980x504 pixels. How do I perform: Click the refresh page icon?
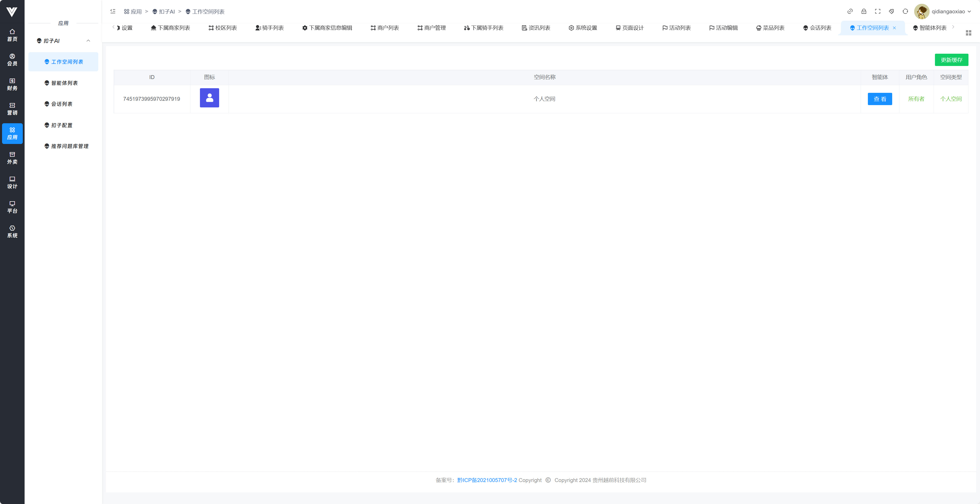(906, 12)
